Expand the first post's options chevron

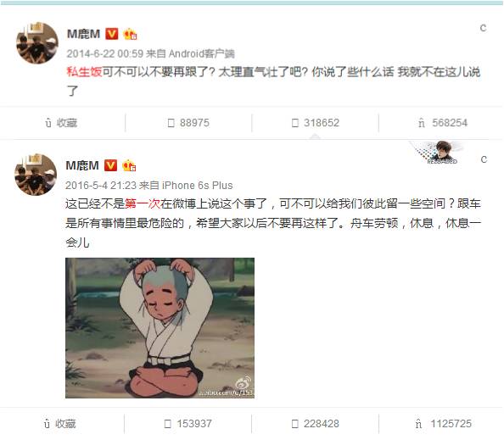(x=483, y=28)
